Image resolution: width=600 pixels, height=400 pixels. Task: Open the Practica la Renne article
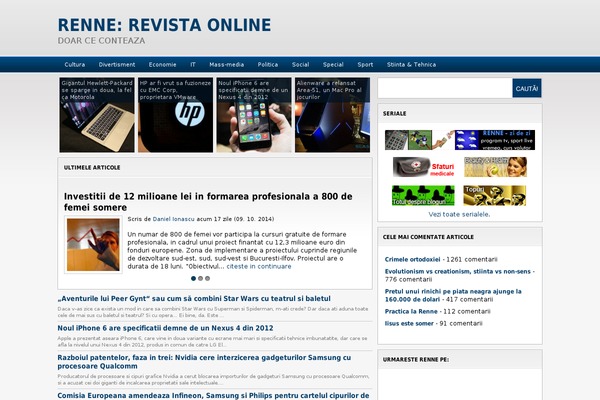click(411, 312)
